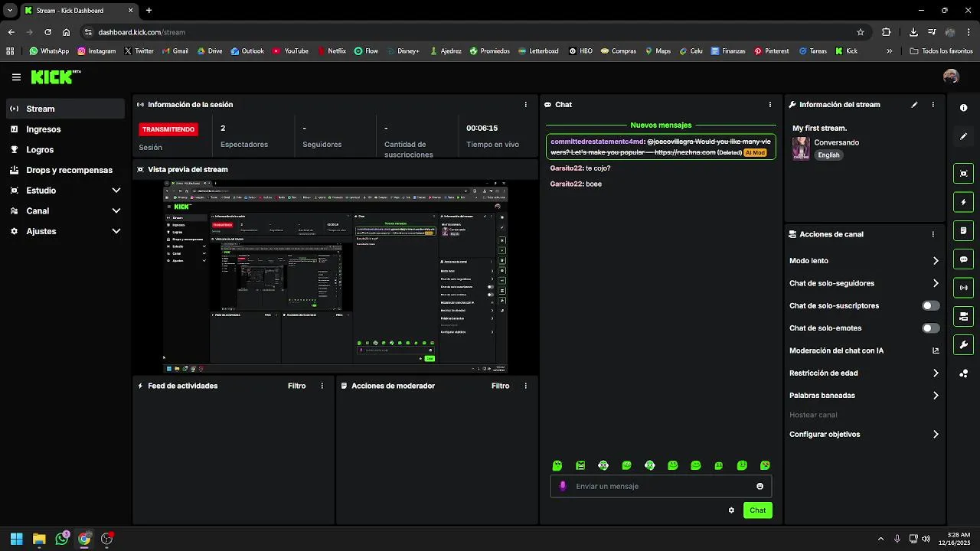This screenshot has height=551, width=980.
Task: Click username Garsito22 on 'te cojo?' message
Action: click(x=567, y=168)
